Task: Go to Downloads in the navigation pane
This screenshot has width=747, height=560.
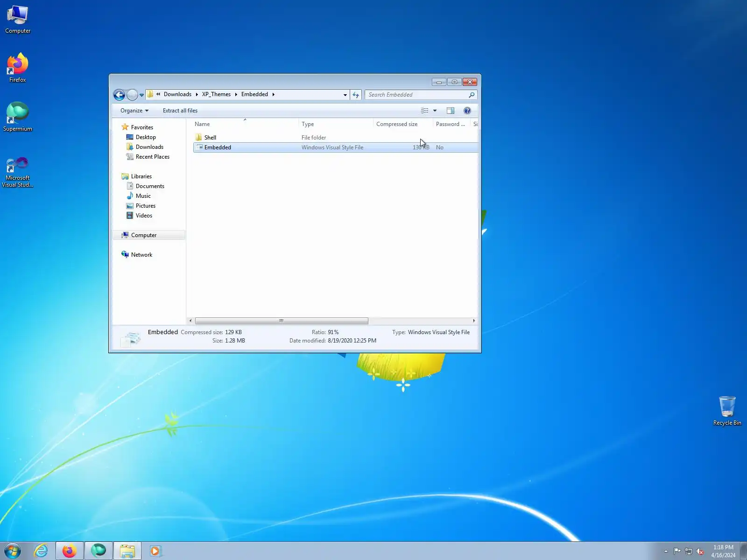Action: coord(149,147)
